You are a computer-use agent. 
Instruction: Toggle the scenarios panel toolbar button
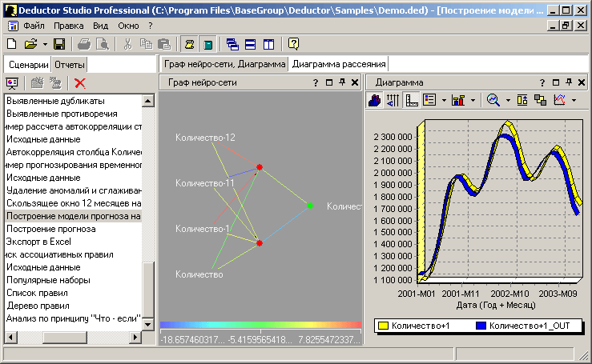(x=190, y=44)
